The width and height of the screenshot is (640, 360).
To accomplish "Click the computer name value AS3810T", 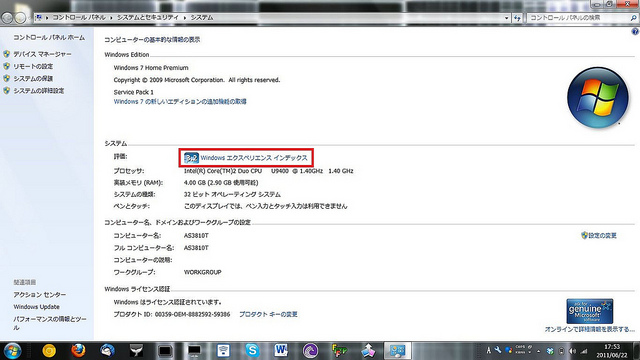I will tap(196, 236).
